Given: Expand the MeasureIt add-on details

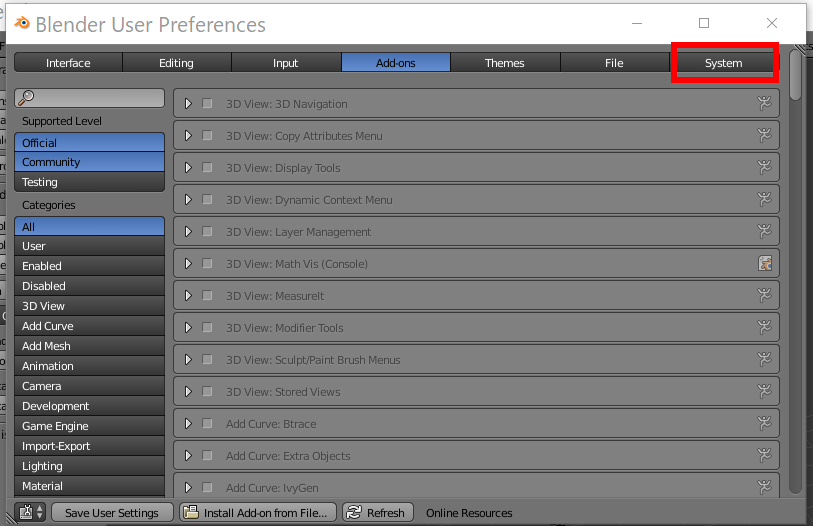Looking at the screenshot, I should tap(188, 295).
